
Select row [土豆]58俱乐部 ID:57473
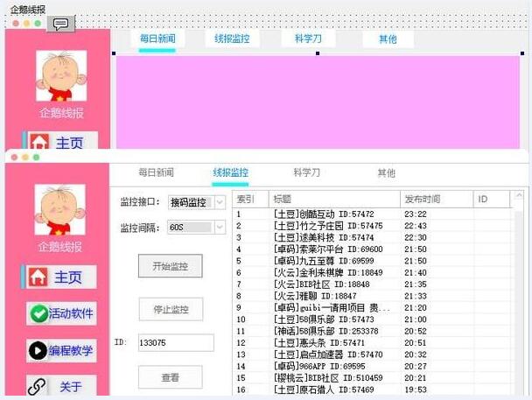pos(374,319)
